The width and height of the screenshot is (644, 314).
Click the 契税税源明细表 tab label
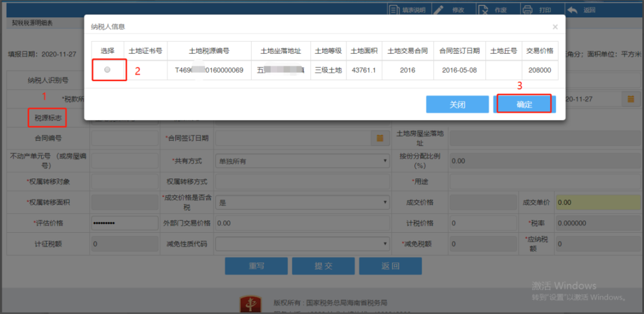point(32,23)
